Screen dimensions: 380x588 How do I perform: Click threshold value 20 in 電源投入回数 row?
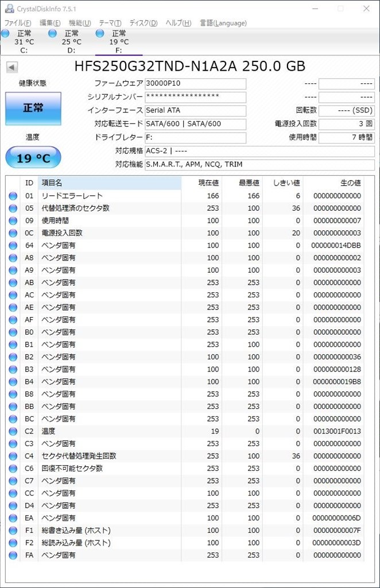296,233
